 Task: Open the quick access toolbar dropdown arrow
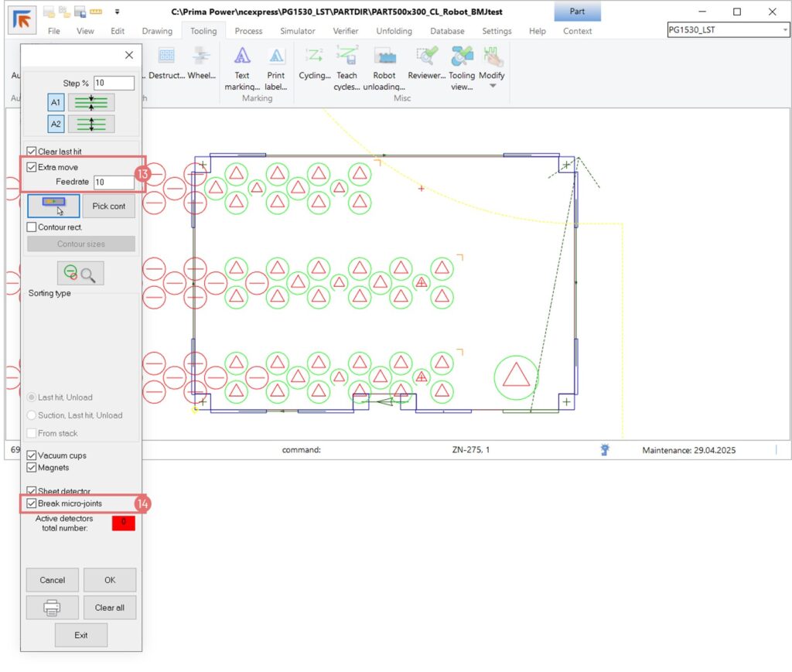click(116, 12)
